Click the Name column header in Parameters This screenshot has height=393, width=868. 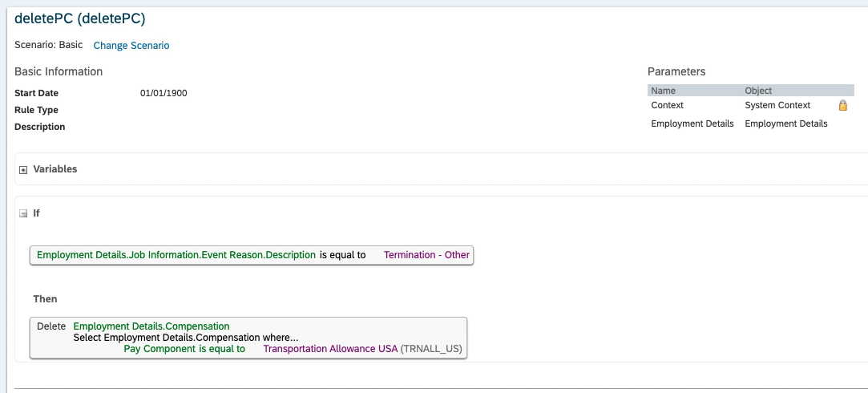tap(663, 91)
